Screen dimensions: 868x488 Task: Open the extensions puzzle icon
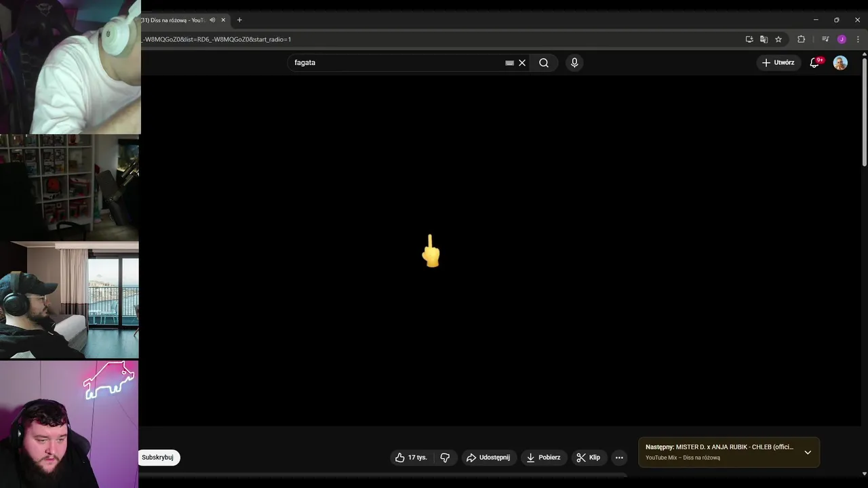[801, 39]
